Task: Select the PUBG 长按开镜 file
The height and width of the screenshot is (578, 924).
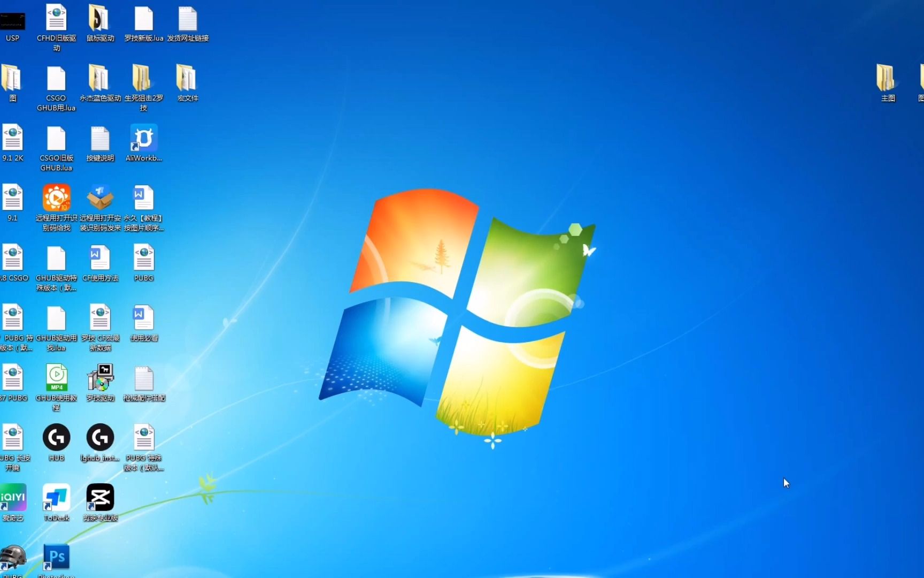Action: pyautogui.click(x=12, y=437)
